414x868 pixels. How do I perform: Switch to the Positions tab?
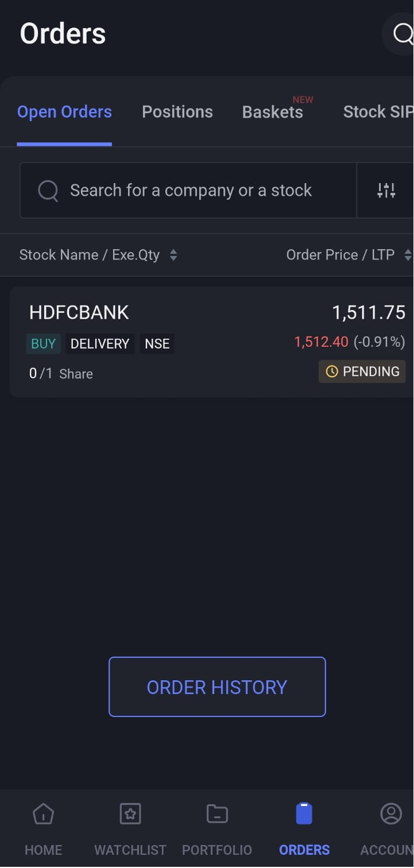coord(177,112)
